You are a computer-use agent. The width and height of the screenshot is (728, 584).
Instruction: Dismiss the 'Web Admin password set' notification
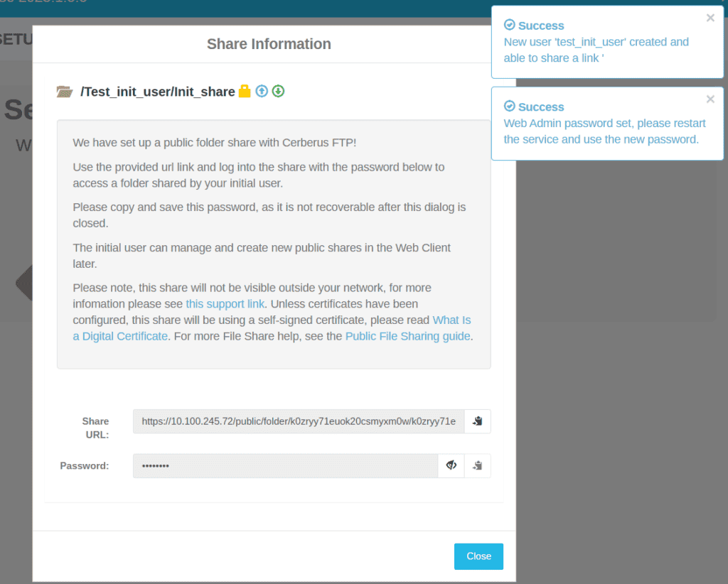point(710,99)
